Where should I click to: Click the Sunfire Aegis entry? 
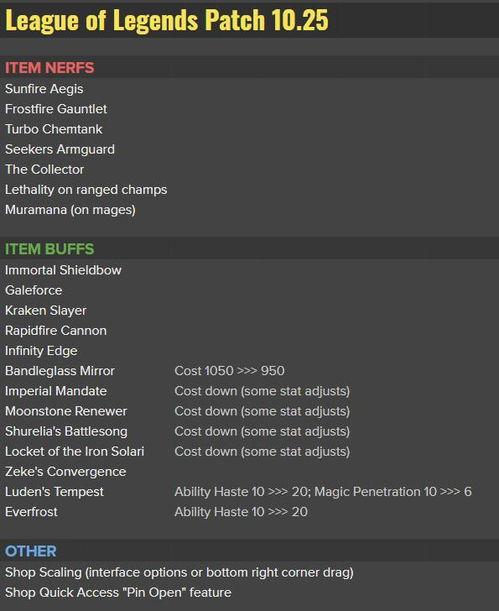(44, 89)
